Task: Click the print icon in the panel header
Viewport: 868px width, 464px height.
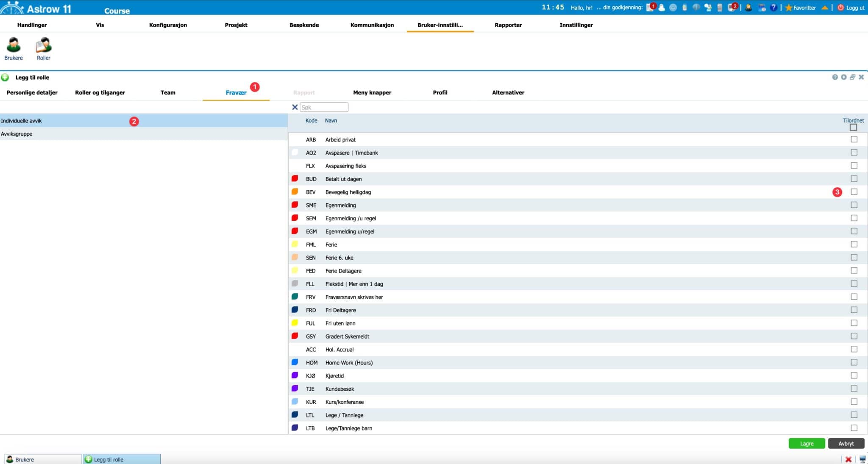Action: point(853,77)
